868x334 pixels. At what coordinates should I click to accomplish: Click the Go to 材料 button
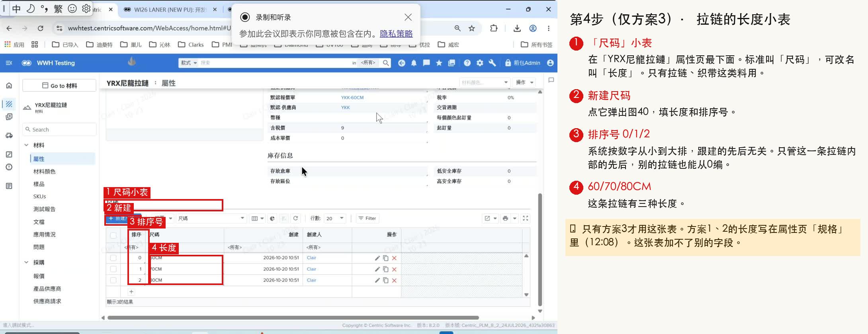pos(59,86)
